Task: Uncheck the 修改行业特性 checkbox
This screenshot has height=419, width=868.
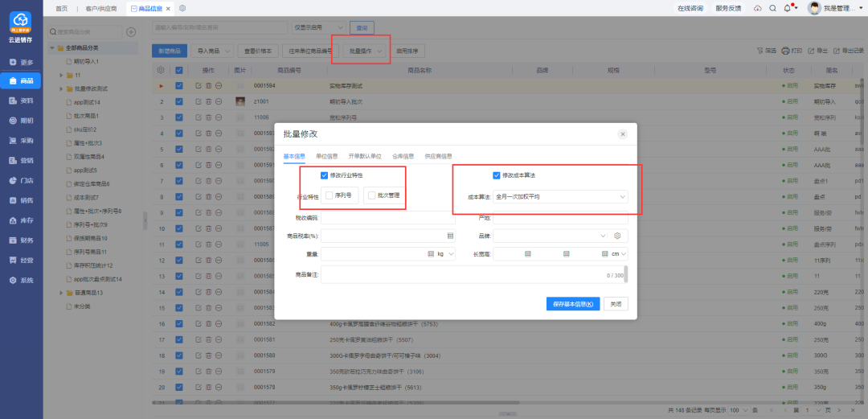Action: click(324, 175)
